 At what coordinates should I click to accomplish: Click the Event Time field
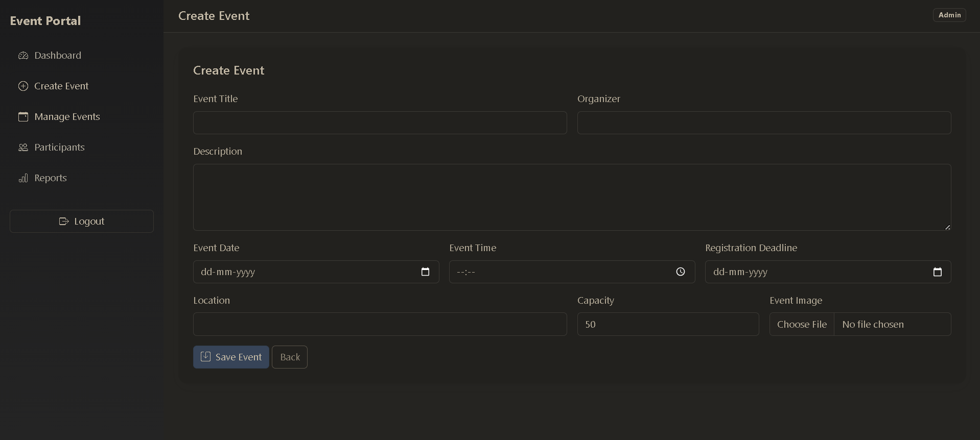[x=572, y=272]
